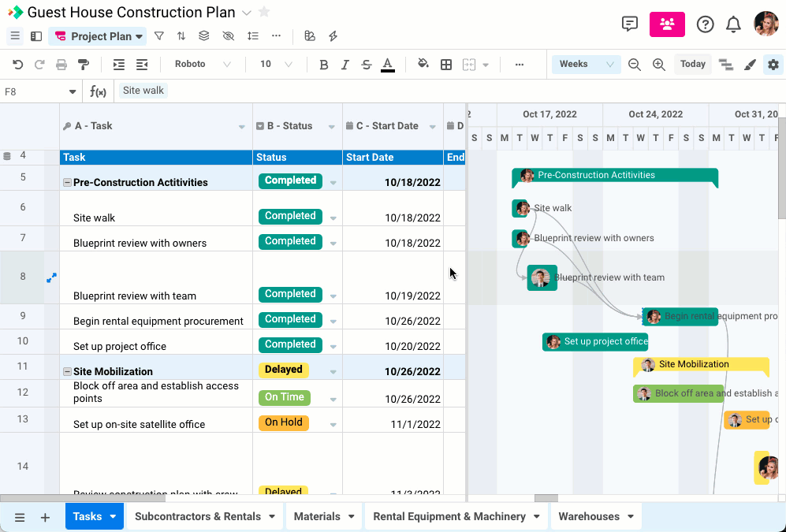Click the Today button
786x532 pixels.
[692, 64]
